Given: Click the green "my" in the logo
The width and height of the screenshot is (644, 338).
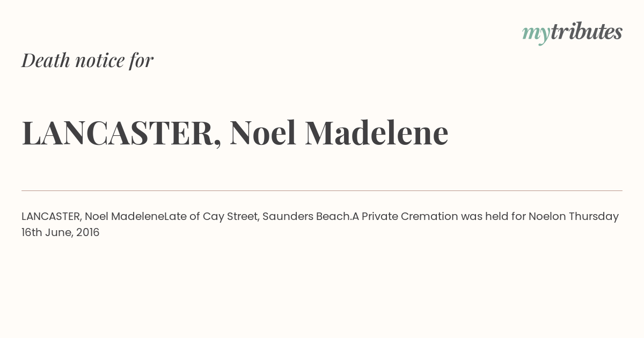Looking at the screenshot, I should (x=536, y=34).
